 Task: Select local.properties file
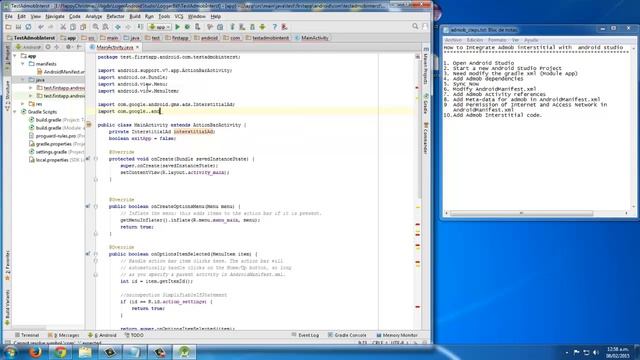(x=56, y=160)
